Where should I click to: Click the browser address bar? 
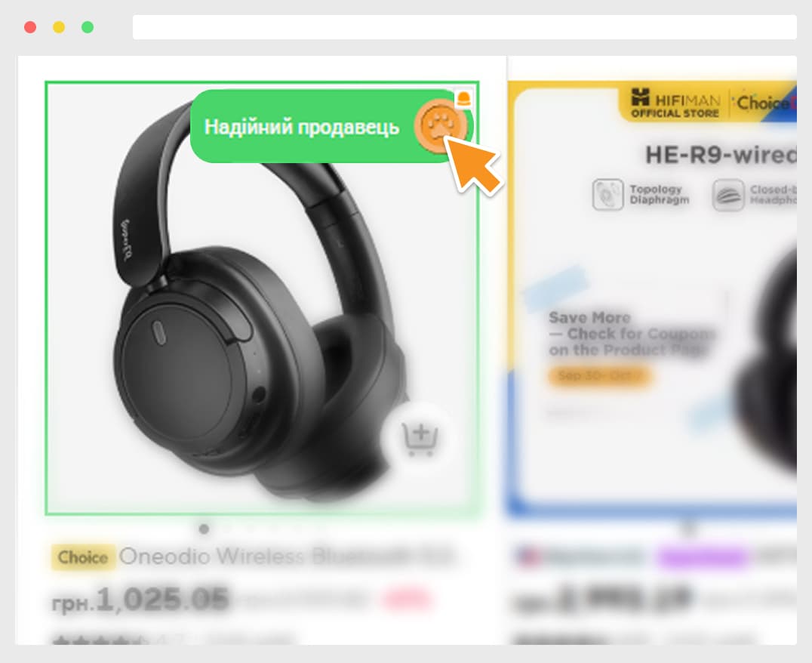tap(465, 27)
